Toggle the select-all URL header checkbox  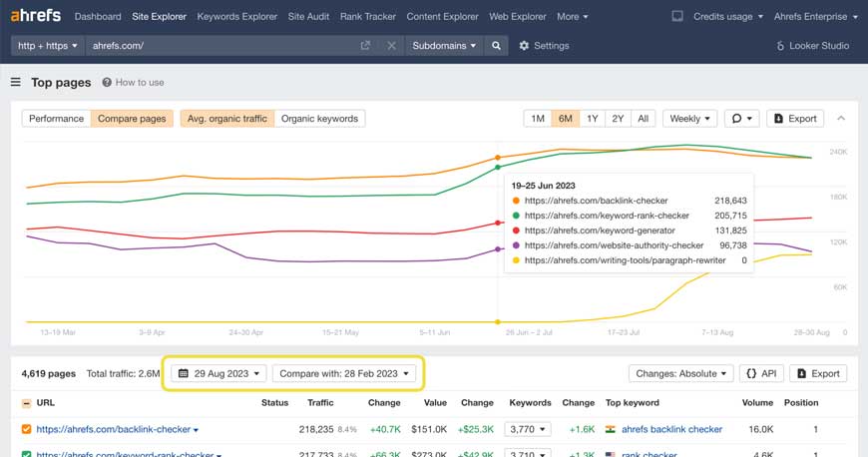26,403
